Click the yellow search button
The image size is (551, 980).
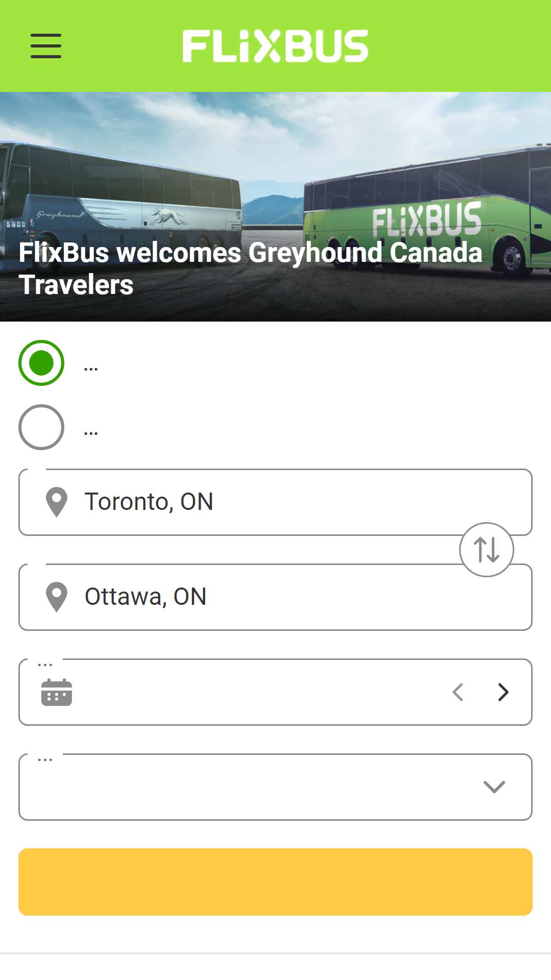pyautogui.click(x=275, y=882)
